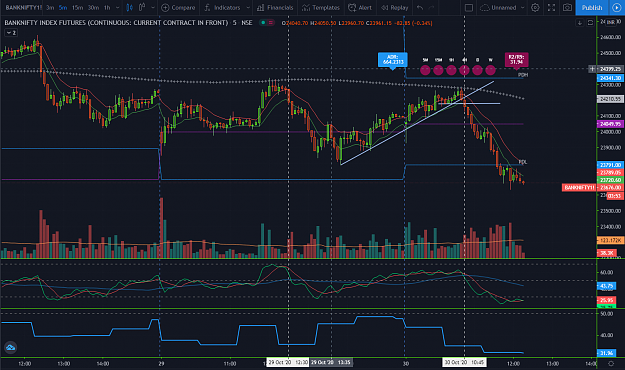This screenshot has height=370, width=625.
Task: Open time axis settings icon at bottom right
Action: tap(611, 363)
